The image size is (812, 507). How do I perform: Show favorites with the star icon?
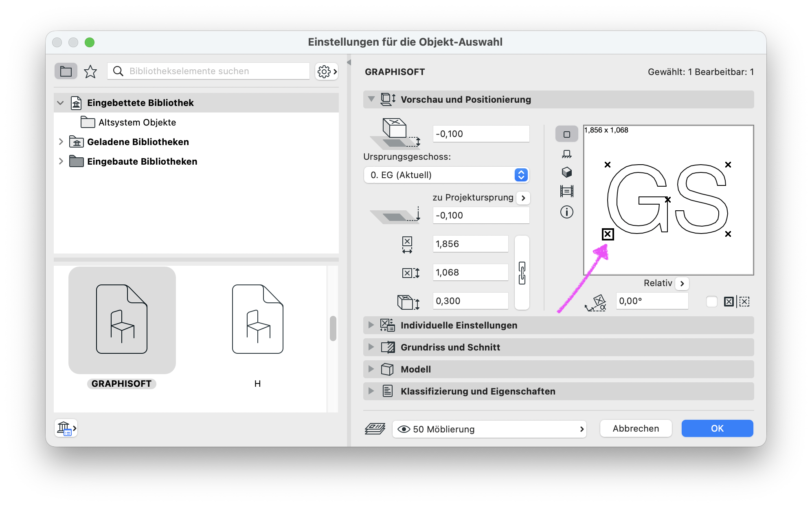tap(90, 71)
